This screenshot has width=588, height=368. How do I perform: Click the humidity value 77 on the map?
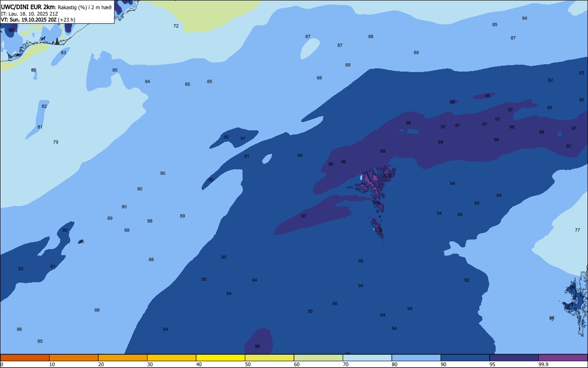pyautogui.click(x=577, y=230)
